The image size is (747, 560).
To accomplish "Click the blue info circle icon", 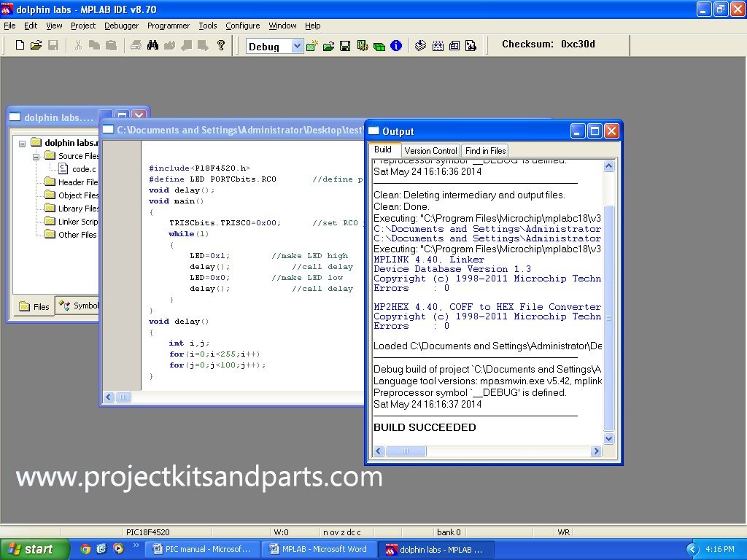I will pos(396,46).
